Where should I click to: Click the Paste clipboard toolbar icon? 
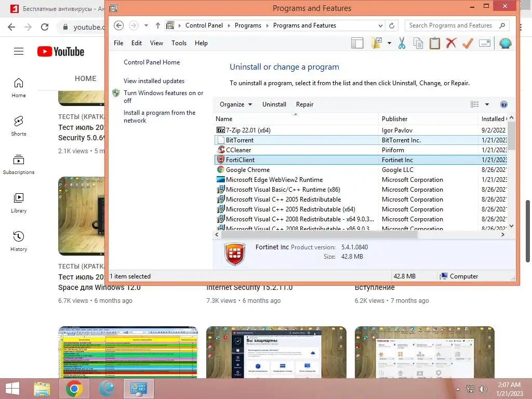[x=435, y=43]
